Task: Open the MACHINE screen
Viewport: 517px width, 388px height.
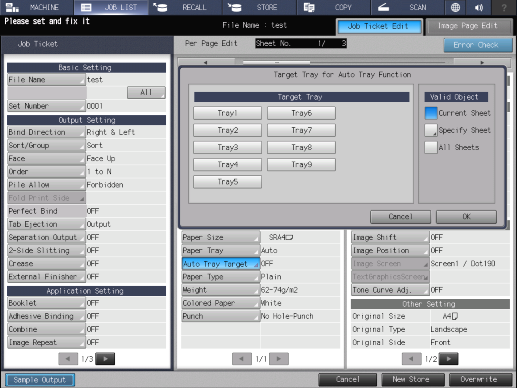Action: (37, 7)
